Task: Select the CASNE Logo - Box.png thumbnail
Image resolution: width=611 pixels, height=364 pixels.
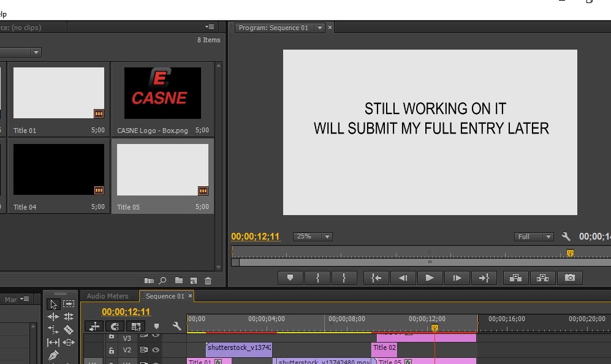Action: (x=162, y=93)
